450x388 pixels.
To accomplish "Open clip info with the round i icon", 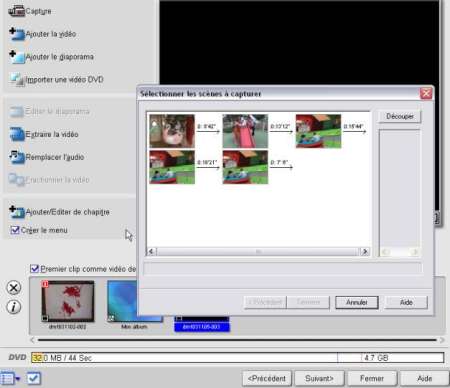I will [14, 307].
